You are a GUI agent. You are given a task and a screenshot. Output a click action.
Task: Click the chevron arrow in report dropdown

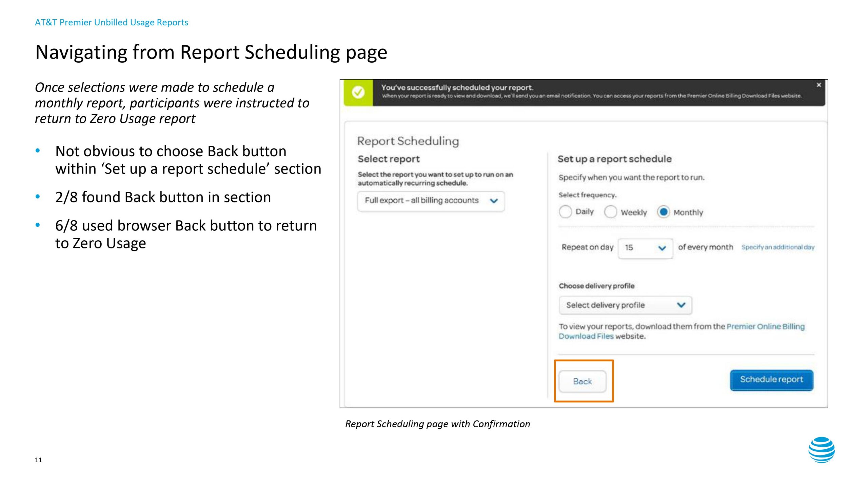(494, 201)
